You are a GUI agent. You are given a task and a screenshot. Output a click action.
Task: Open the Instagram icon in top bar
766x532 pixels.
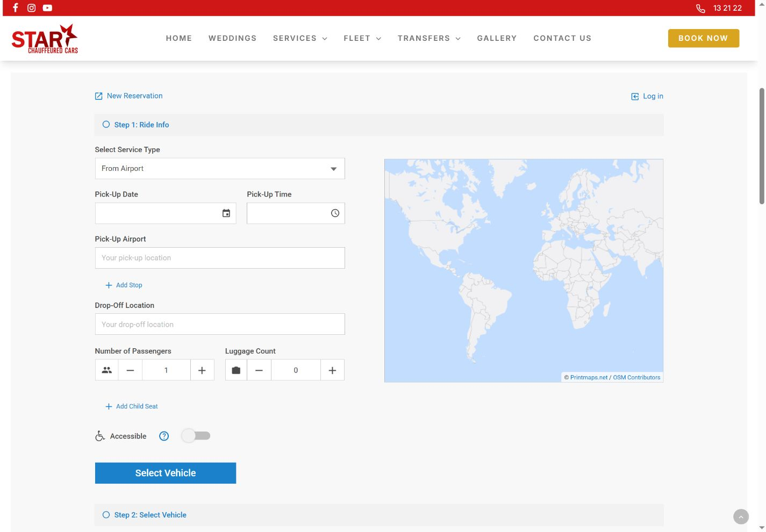(32, 8)
